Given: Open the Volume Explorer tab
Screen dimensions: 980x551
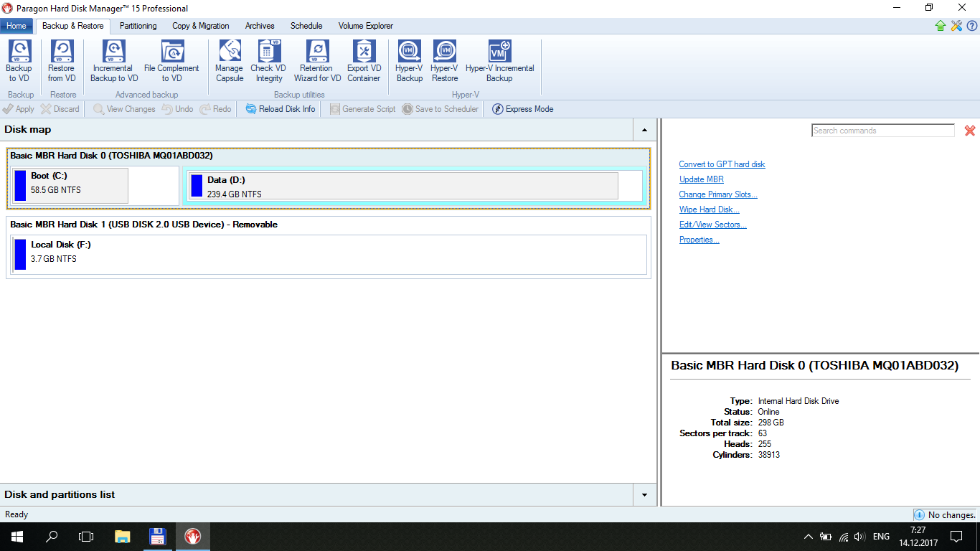Looking at the screenshot, I should coord(366,26).
